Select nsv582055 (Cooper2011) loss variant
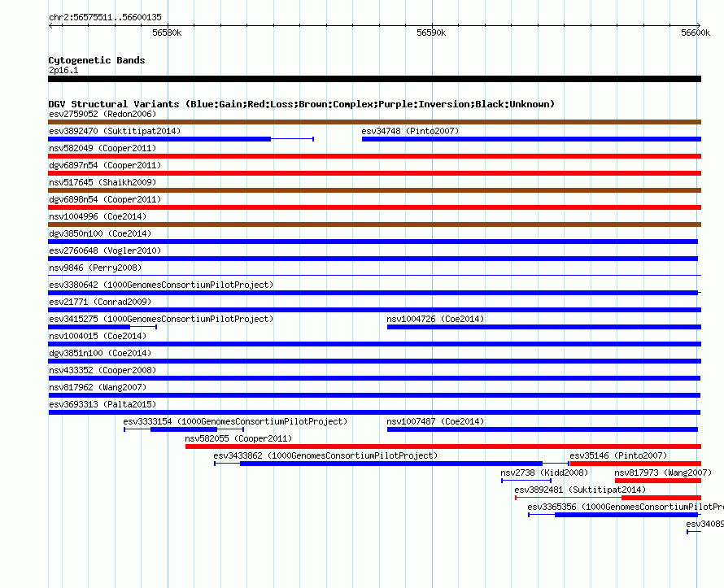 [x=443, y=446]
